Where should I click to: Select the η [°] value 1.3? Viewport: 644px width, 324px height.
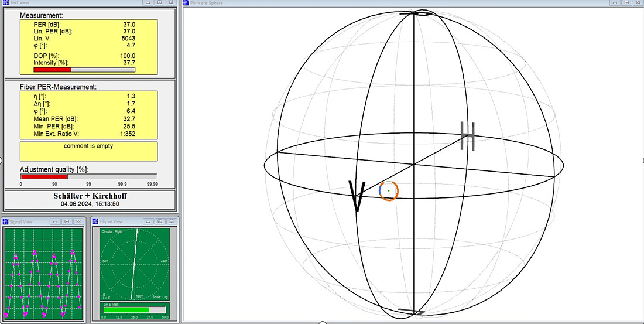131,96
